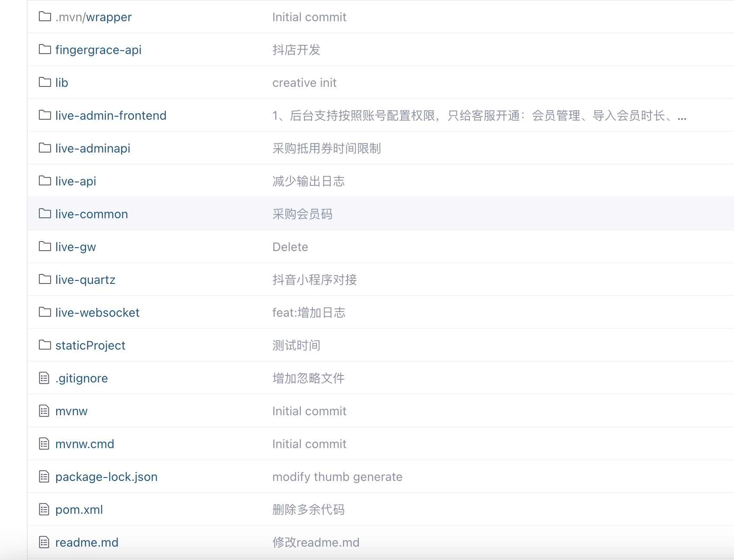Click the folder icon beside live-api
Image resolution: width=734 pixels, height=560 pixels.
click(45, 181)
